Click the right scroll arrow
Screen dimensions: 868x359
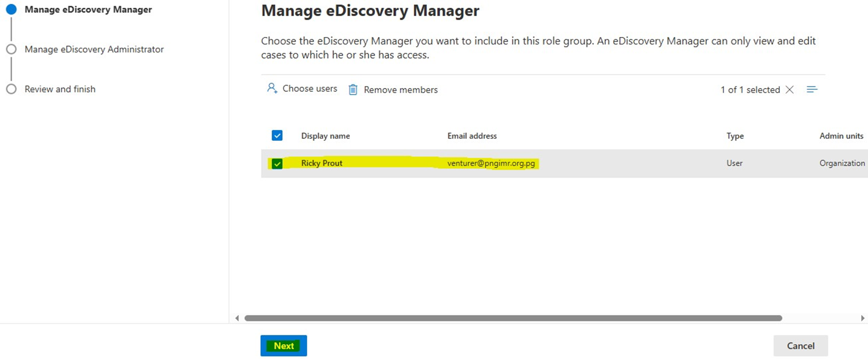point(862,318)
